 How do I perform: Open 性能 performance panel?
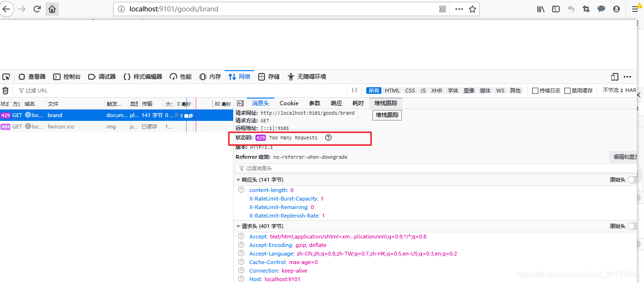pos(180,77)
